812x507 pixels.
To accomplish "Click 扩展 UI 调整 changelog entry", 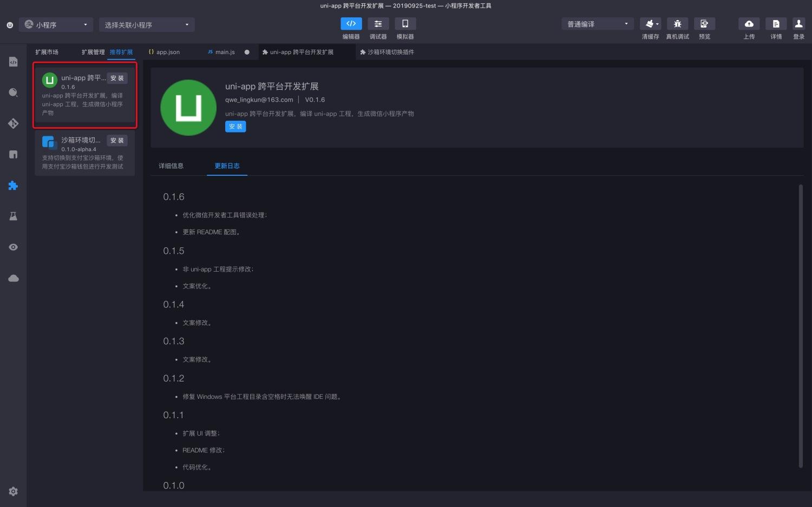I will click(x=201, y=433).
